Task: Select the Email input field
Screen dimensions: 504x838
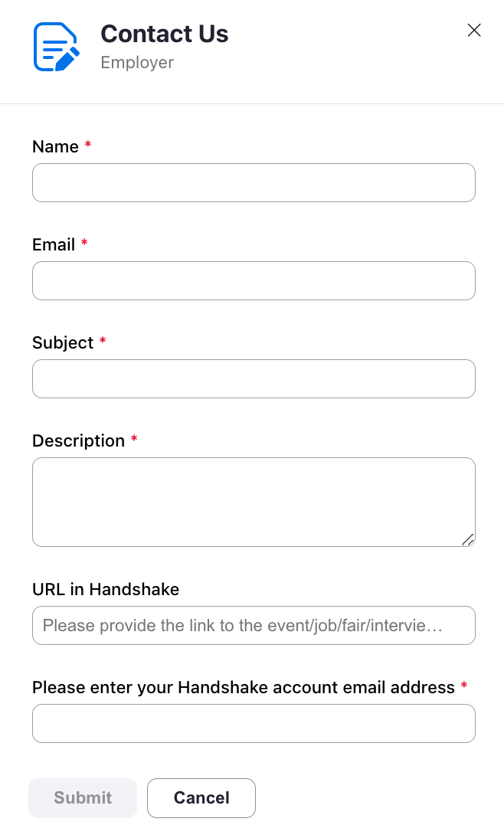Action: coord(254,280)
